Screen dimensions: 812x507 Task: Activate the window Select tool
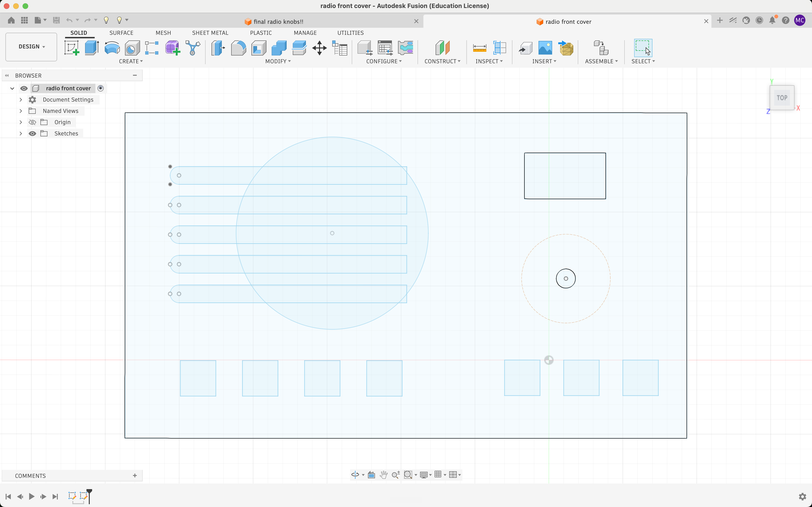coord(643,48)
